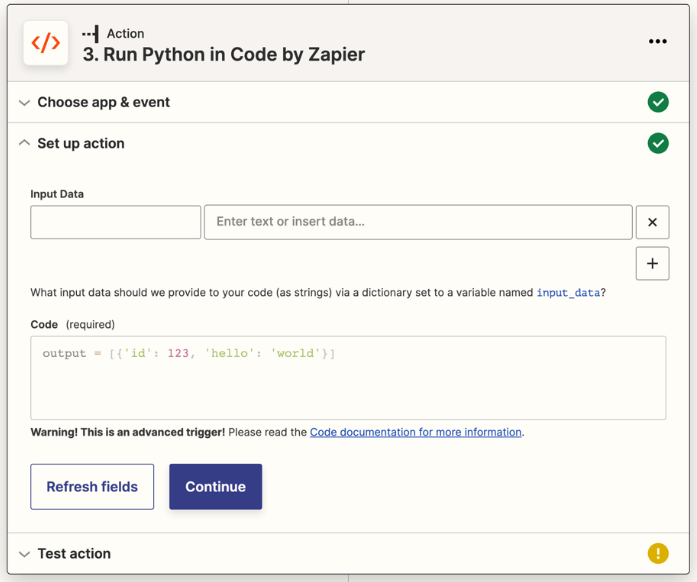This screenshot has height=582, width=697.
Task: Open the Code documentation link
Action: pos(415,432)
